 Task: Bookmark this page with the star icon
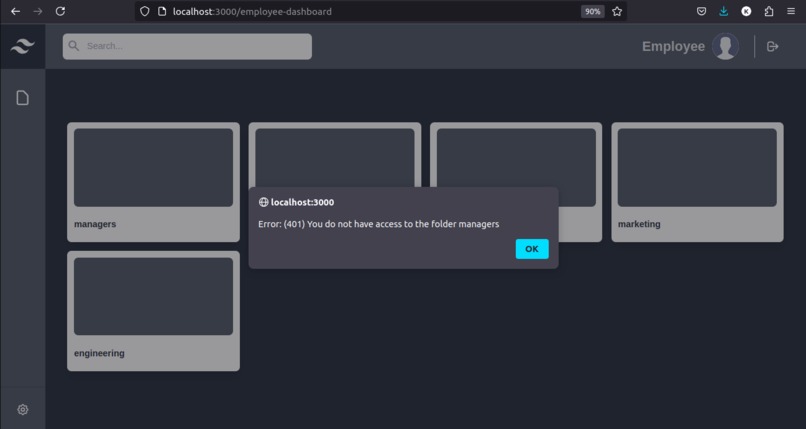point(617,11)
